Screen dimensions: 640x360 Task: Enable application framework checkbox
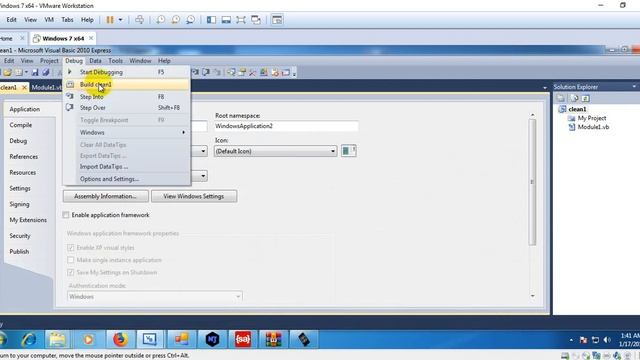pyautogui.click(x=66, y=215)
